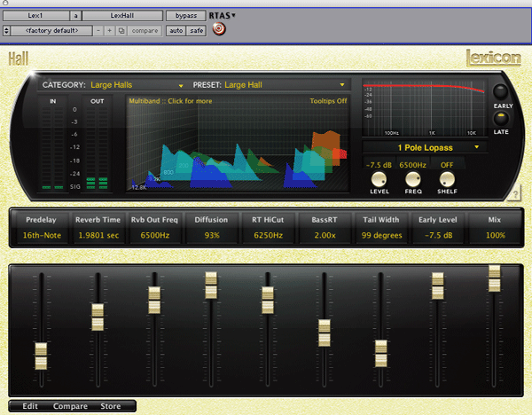The width and height of the screenshot is (532, 415).
Task: Click the Mix fader handle
Action: [495, 278]
